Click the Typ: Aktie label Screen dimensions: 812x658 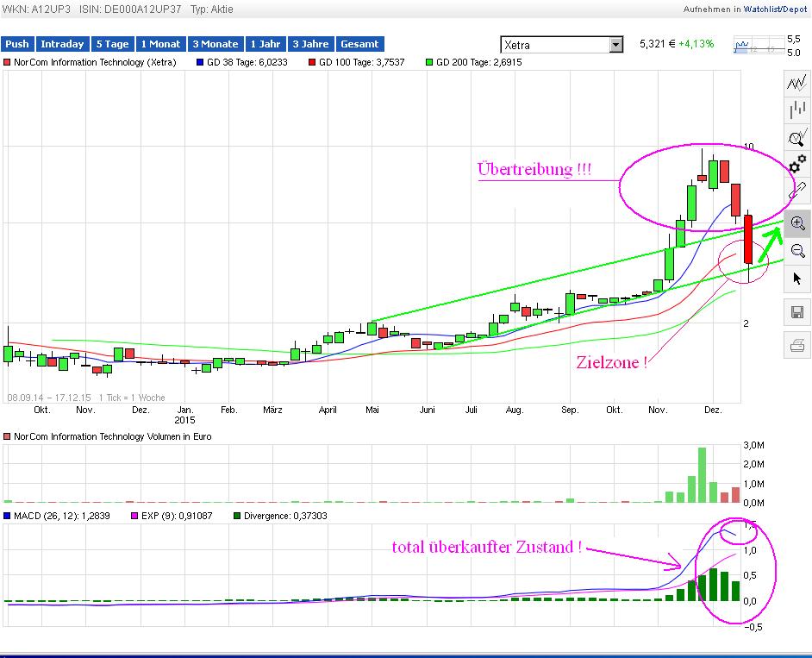(x=212, y=9)
